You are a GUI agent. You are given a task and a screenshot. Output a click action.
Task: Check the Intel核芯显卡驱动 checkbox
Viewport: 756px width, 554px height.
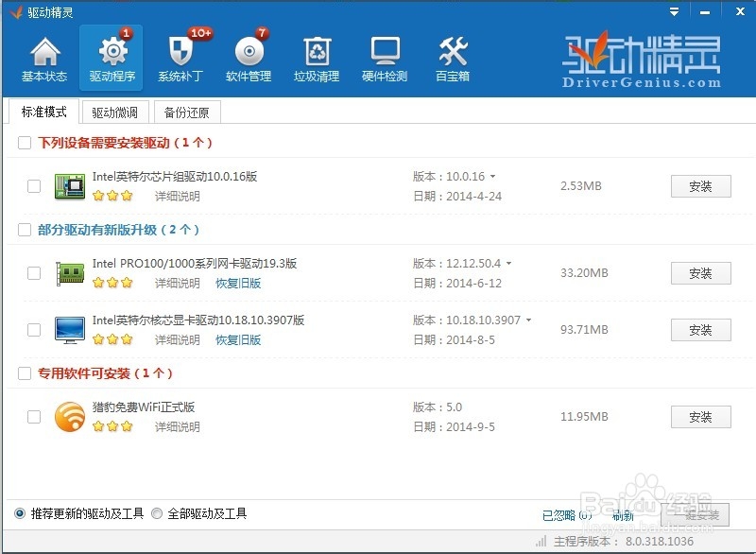point(34,330)
